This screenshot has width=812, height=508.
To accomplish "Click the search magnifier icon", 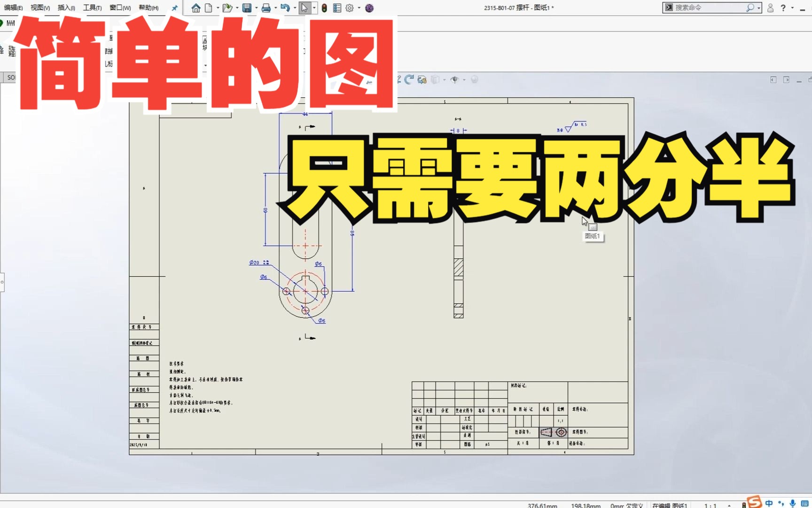I will (750, 8).
